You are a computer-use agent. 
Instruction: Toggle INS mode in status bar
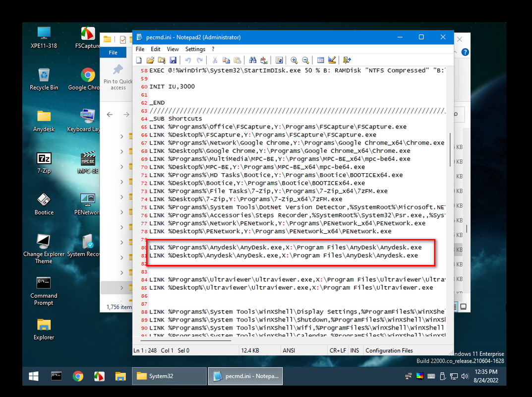355,350
